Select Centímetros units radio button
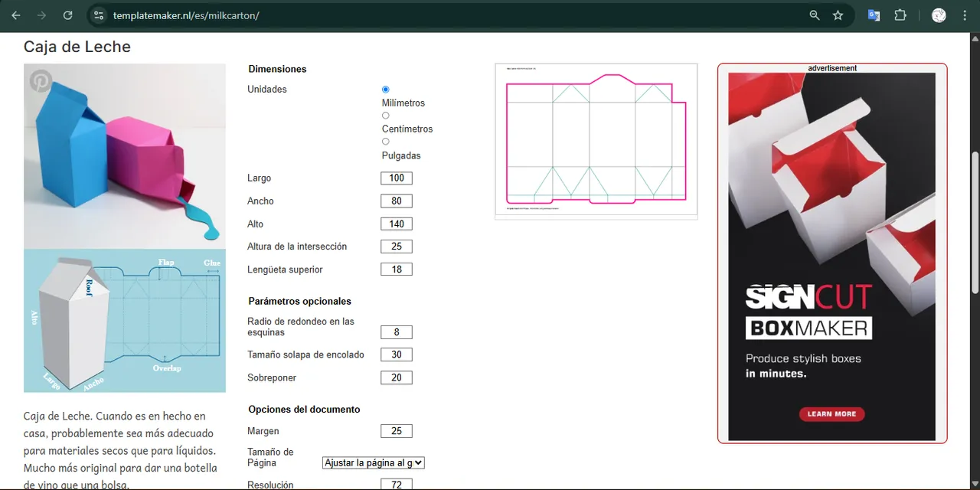Viewport: 980px width, 490px height. (386, 116)
